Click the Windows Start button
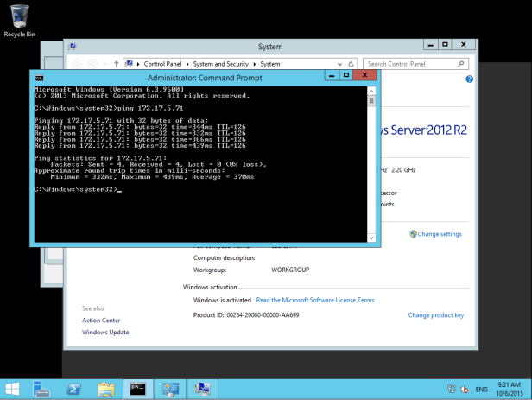This screenshot has width=532, height=400. coord(15,389)
